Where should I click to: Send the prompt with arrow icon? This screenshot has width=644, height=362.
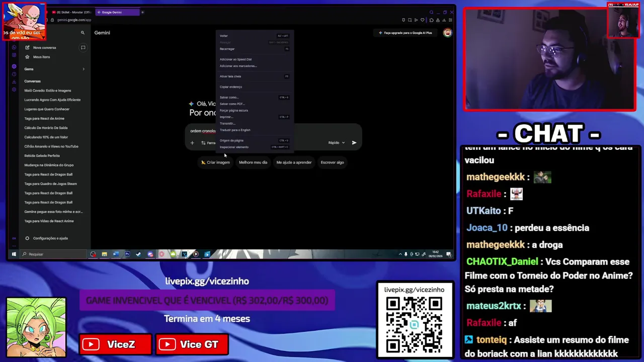354,143
